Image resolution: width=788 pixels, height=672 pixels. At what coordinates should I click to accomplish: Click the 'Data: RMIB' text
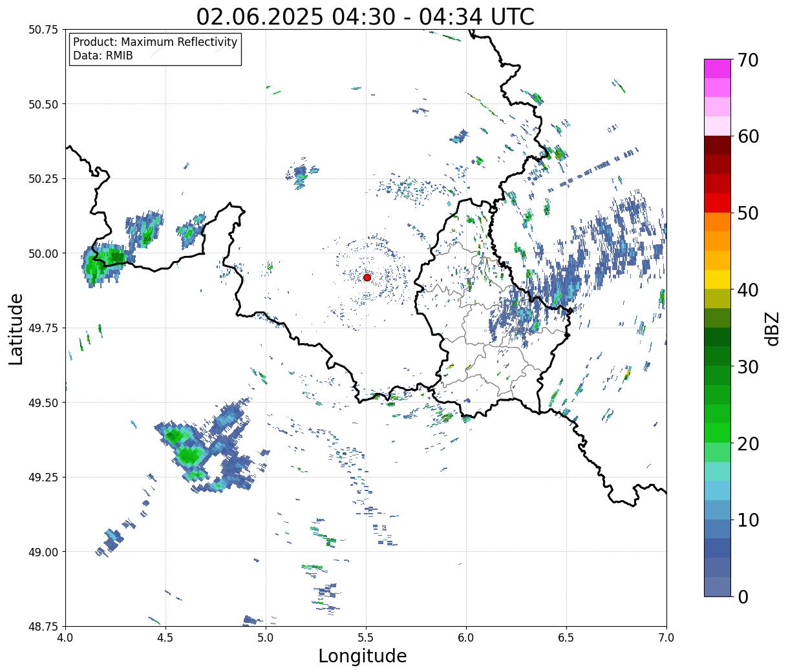pos(103,56)
